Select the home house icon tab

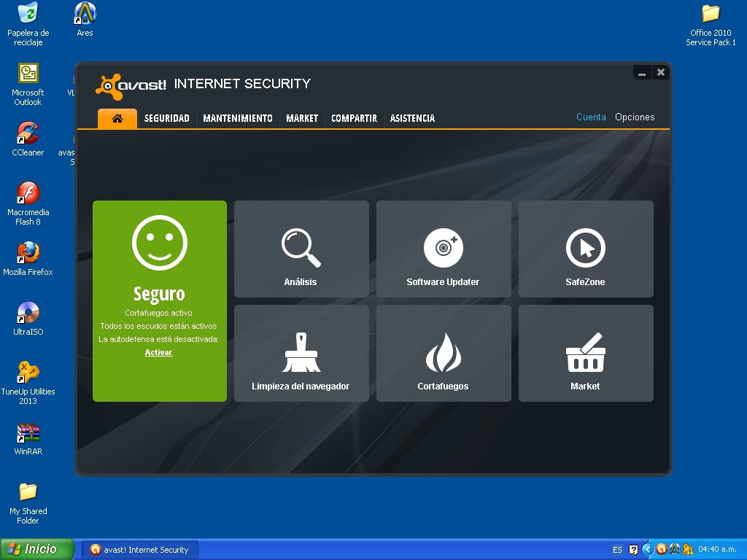click(x=117, y=117)
